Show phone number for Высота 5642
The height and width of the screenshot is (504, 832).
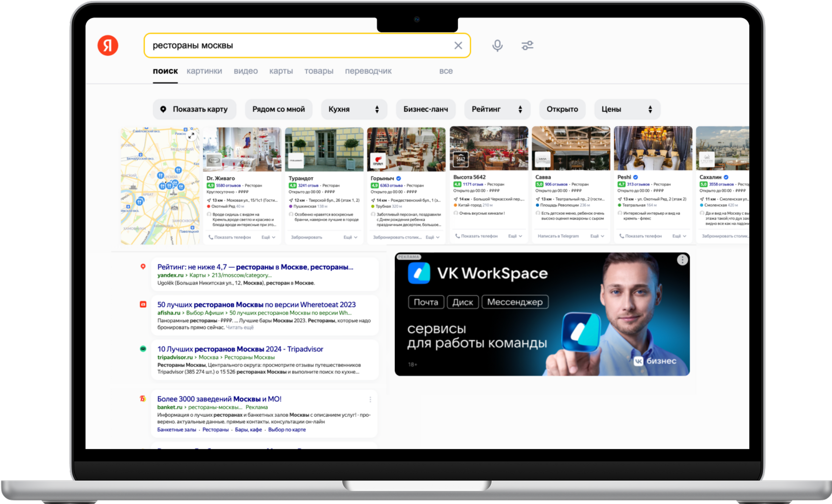[476, 236]
